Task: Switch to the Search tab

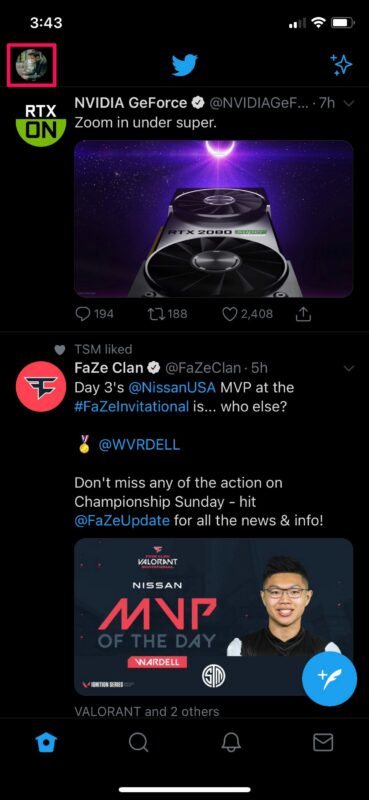Action: (138, 742)
